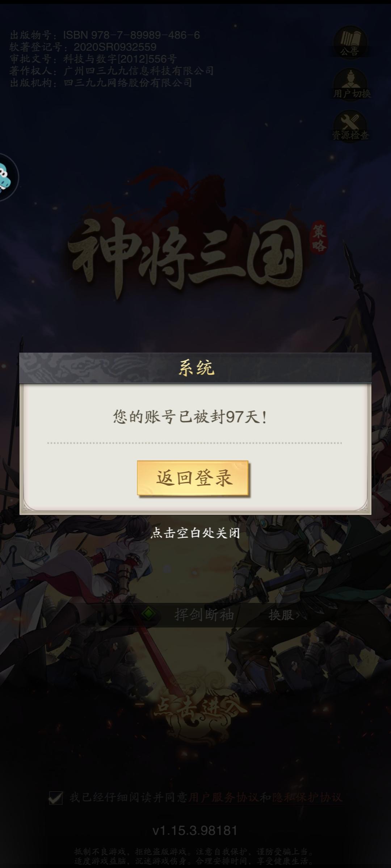This screenshot has width=391, height=868.
Task: Tap the floating dinosaur assistant bubble
Action: pos(7,177)
